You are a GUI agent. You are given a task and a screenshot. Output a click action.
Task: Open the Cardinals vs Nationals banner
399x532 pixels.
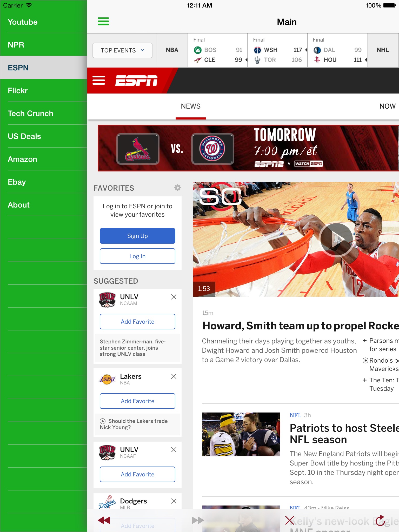[248, 148]
